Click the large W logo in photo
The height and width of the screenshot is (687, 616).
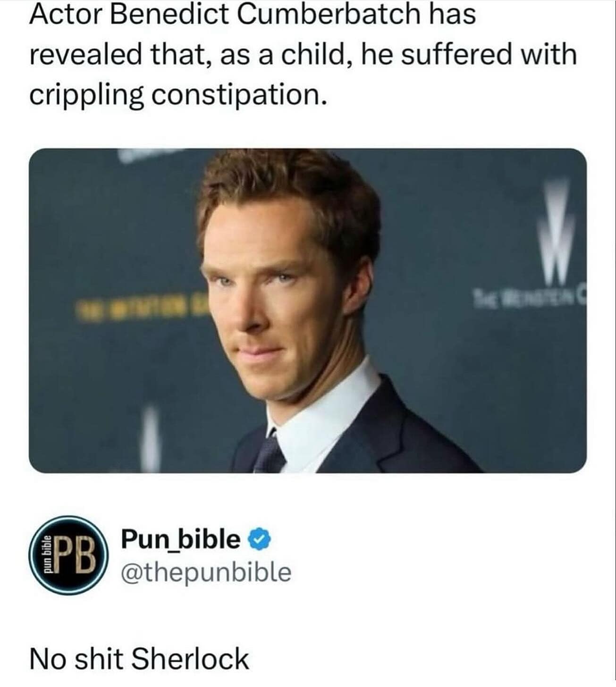[x=557, y=236]
